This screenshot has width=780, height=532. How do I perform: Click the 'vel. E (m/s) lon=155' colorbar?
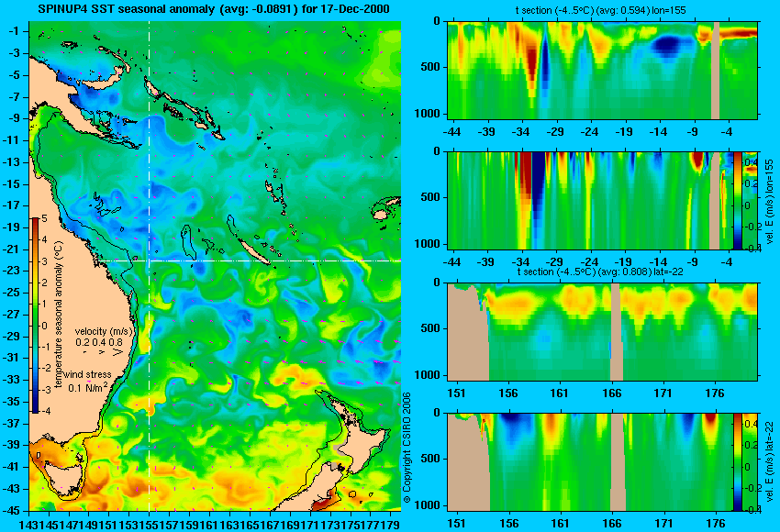[737, 200]
